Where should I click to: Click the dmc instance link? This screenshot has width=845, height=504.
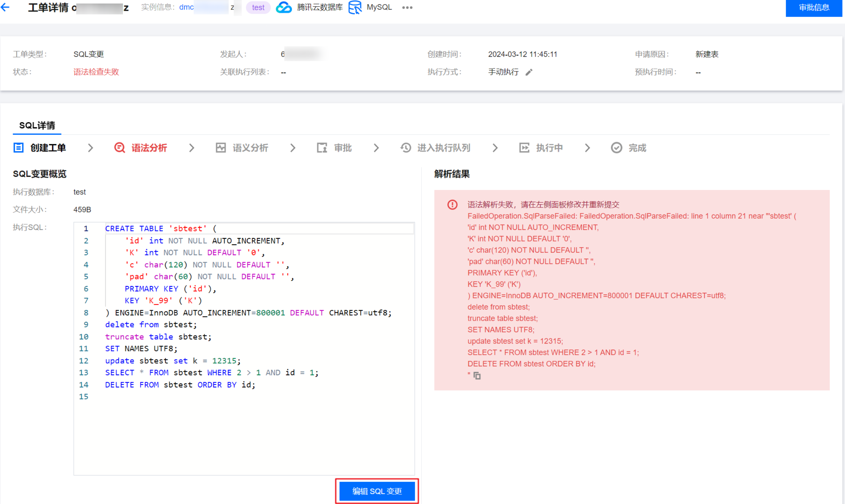point(186,7)
